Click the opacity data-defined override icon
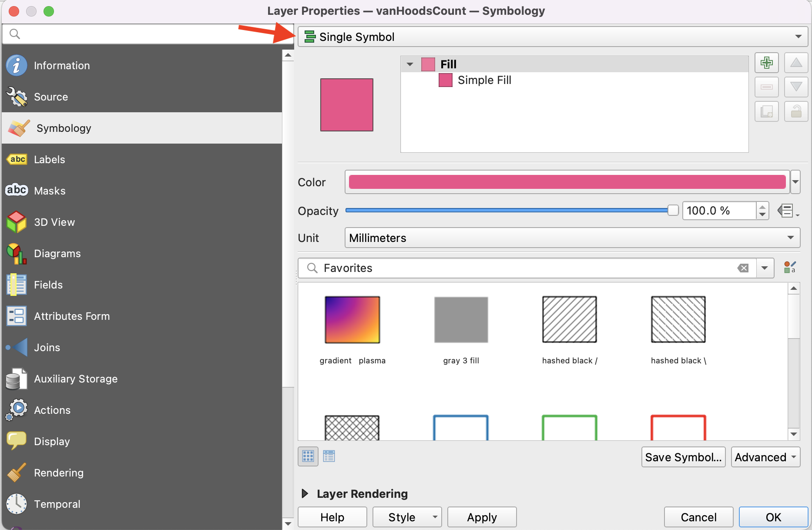Viewport: 812px width, 530px height. click(x=787, y=211)
